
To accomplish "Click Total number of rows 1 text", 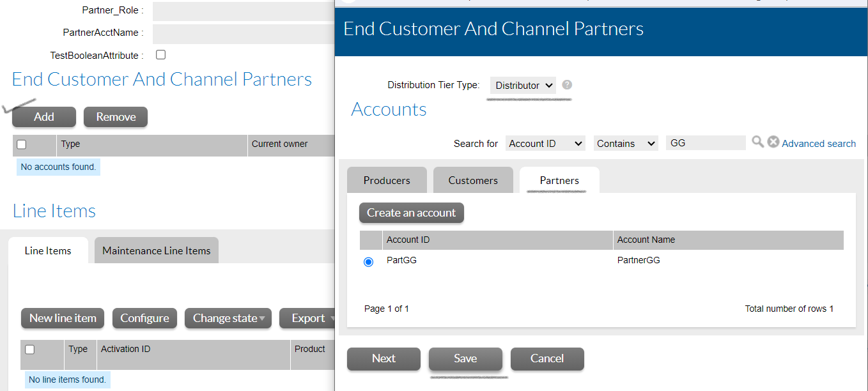I will click(x=789, y=309).
